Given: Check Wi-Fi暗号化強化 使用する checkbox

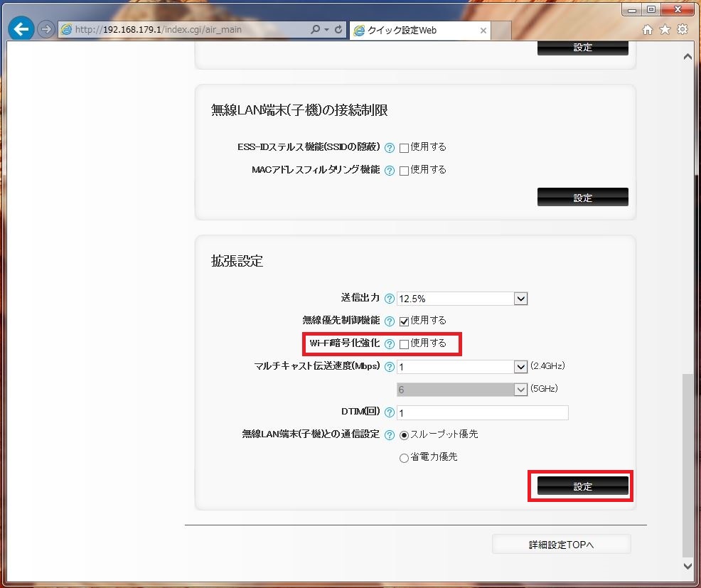Looking at the screenshot, I should [x=404, y=344].
